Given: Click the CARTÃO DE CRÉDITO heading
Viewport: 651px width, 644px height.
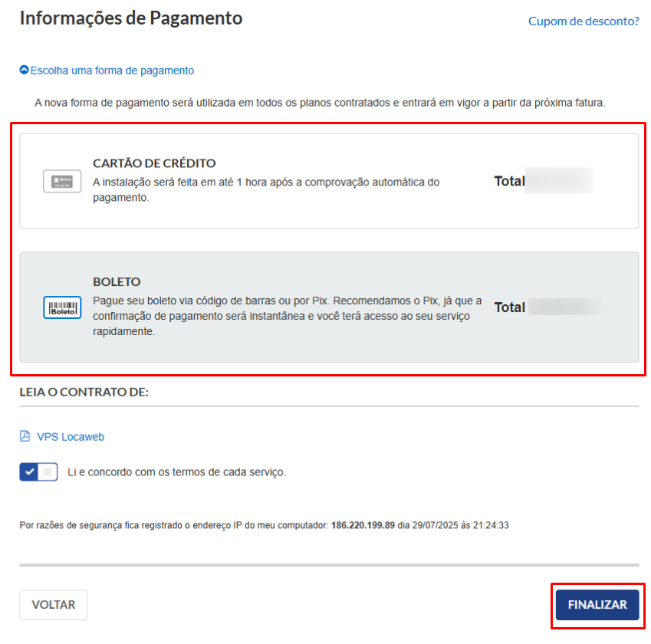Looking at the screenshot, I should [x=154, y=163].
